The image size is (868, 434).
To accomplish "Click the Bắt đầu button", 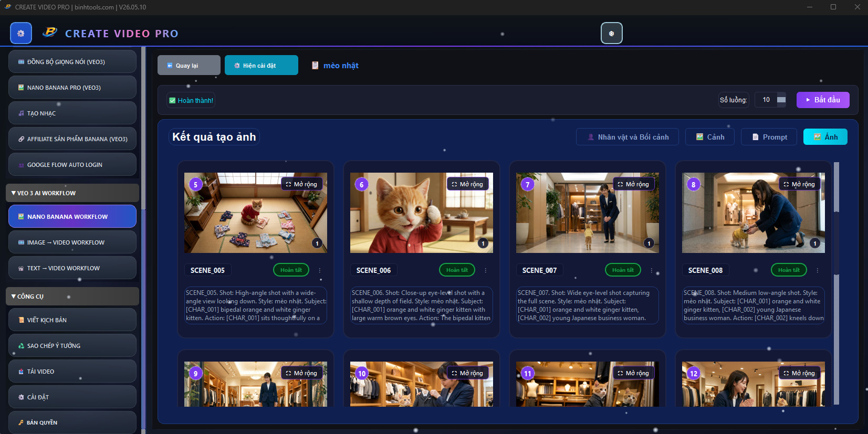I will [823, 100].
